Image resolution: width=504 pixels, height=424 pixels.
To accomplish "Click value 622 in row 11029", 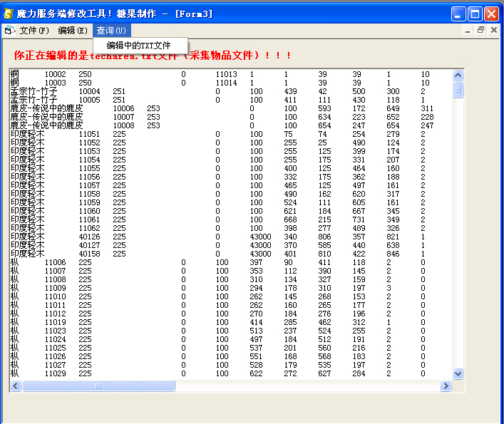I will pyautogui.click(x=256, y=374).
